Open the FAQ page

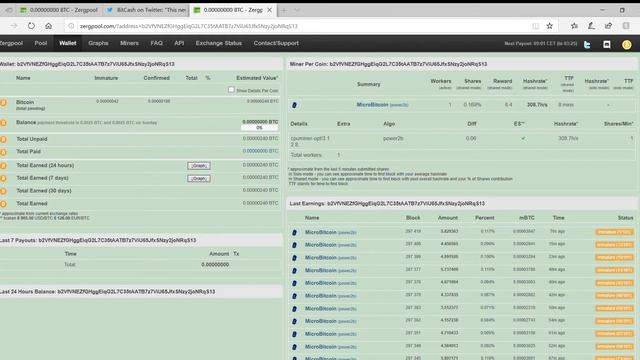tap(156, 43)
